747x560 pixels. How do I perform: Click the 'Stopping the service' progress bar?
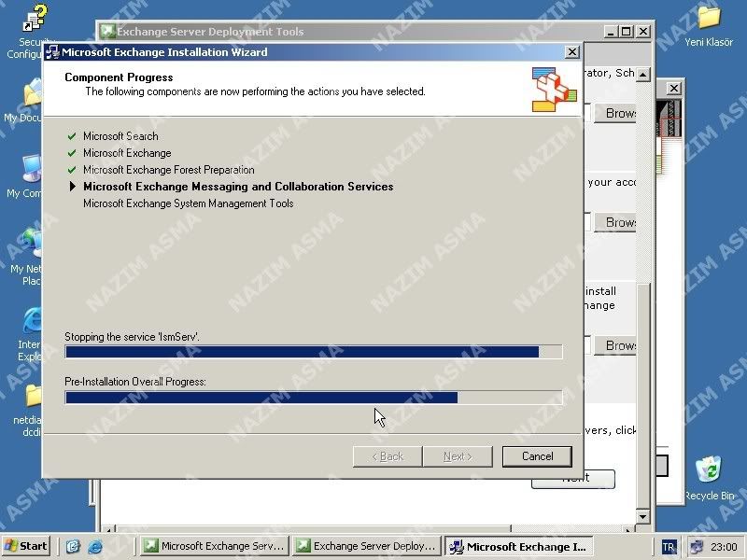point(314,352)
